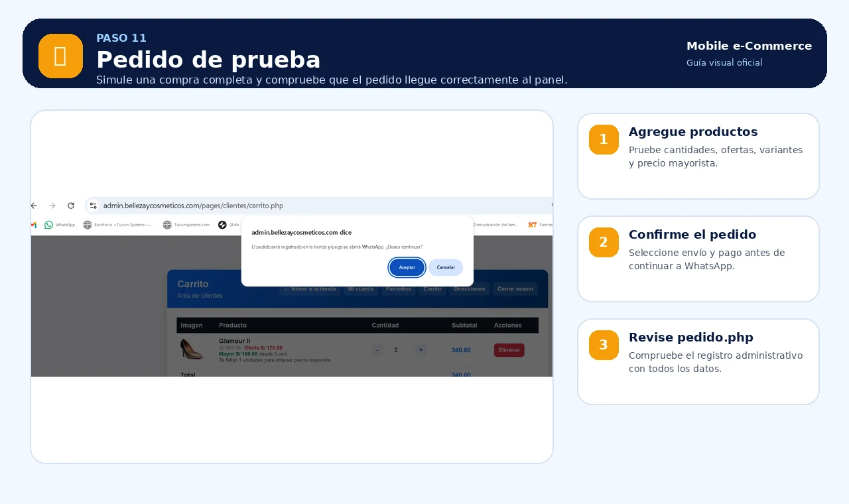Screen dimensions: 849x504
Task: Click the Carrito page heading
Action: pyautogui.click(x=193, y=284)
